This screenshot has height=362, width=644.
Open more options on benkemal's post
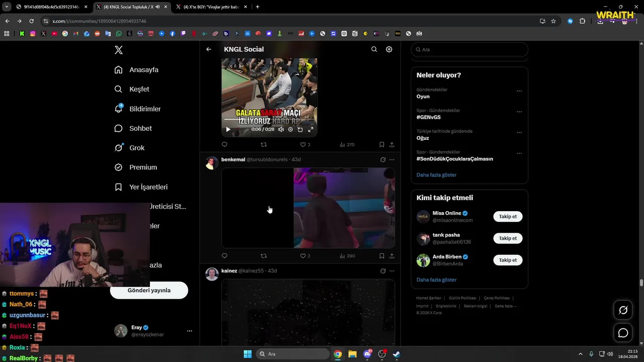pos(392,159)
